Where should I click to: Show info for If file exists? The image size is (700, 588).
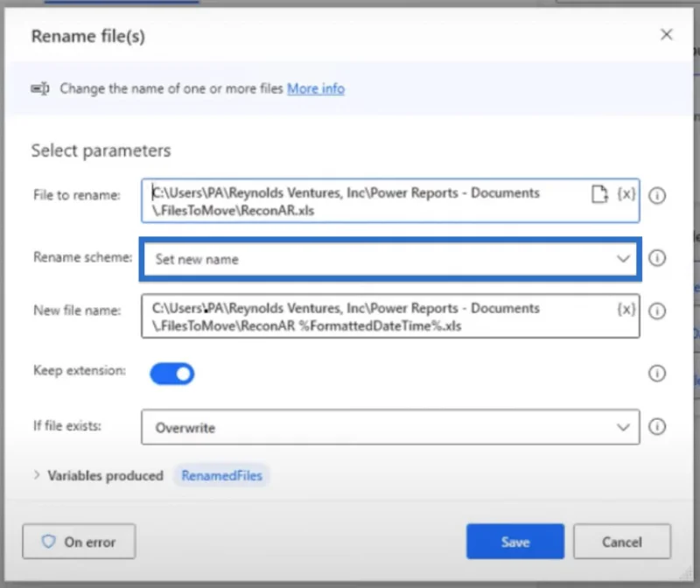coord(657,427)
